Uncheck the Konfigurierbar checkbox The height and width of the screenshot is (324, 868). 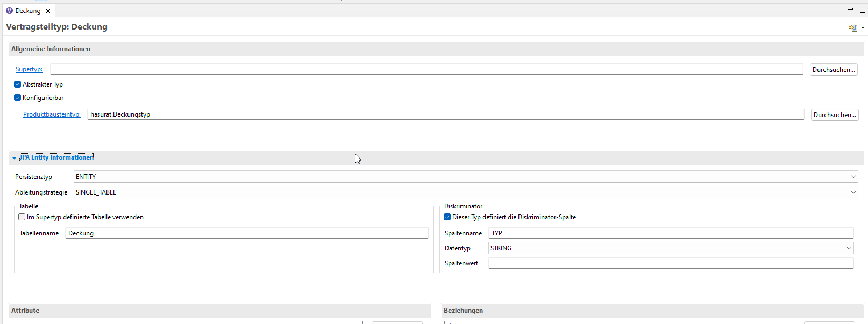click(18, 98)
